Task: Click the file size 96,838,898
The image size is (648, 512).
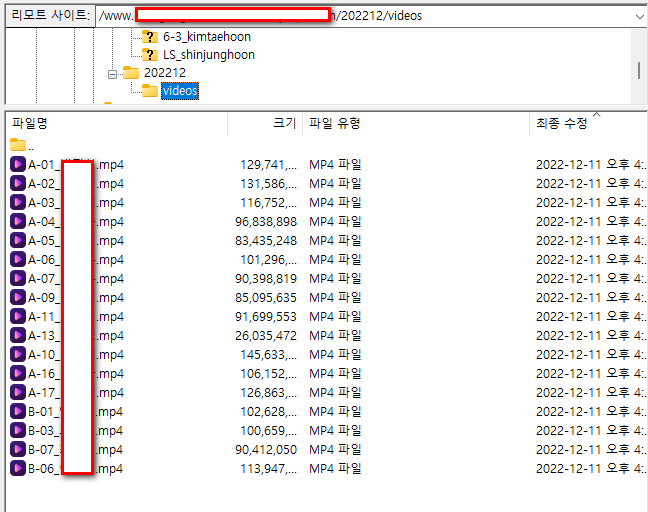Action: tap(266, 222)
